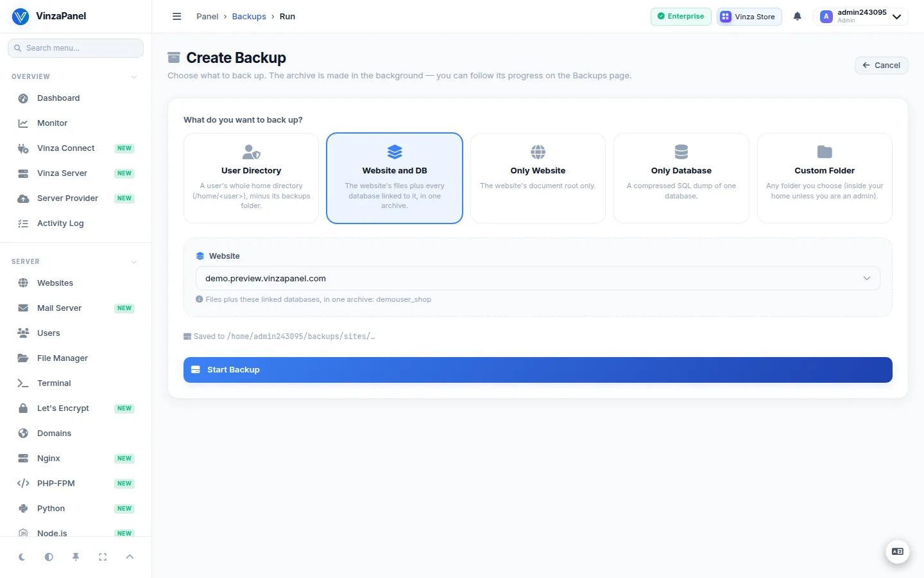Click the Enterprise badge
This screenshot has width=924, height=578.
click(681, 17)
